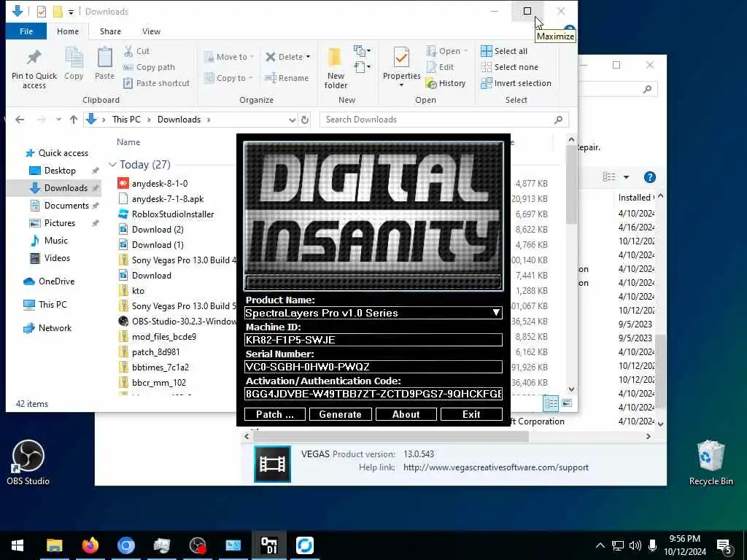Image resolution: width=747 pixels, height=560 pixels.
Task: Click the History icon in Open group
Action: point(446,83)
